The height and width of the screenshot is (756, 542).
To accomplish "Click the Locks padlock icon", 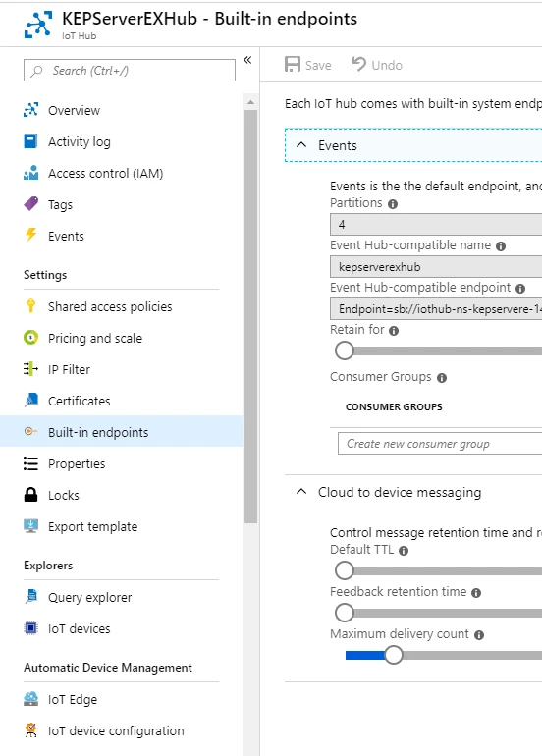I will pyautogui.click(x=30, y=494).
